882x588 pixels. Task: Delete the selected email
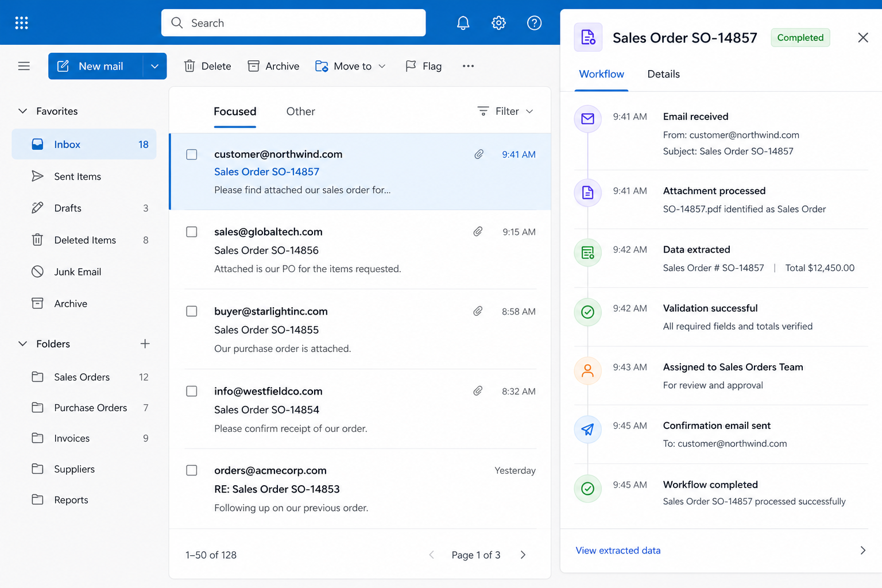(x=207, y=66)
